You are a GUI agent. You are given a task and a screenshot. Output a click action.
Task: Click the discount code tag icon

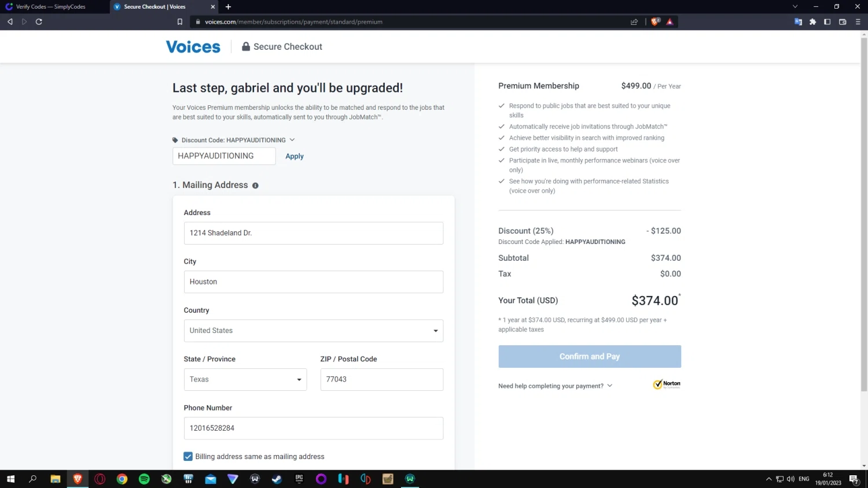tap(175, 140)
